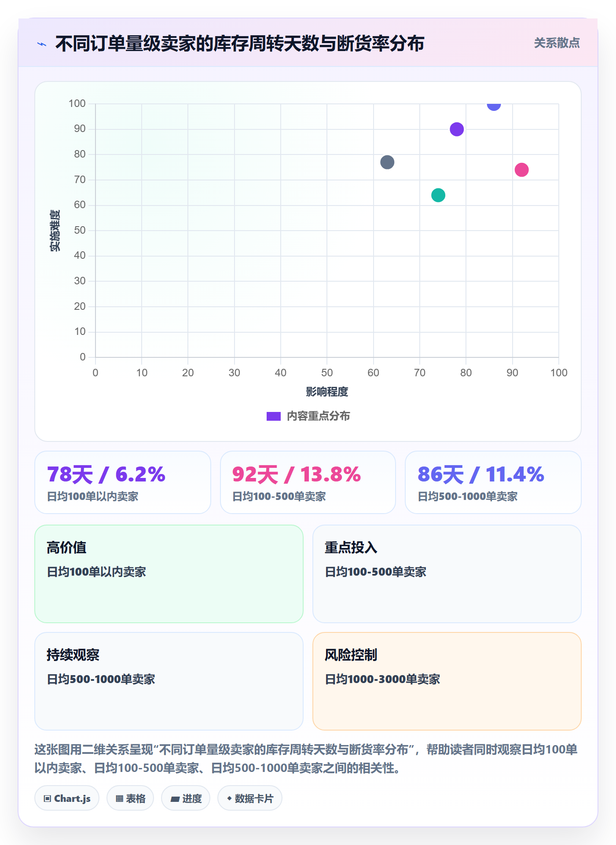616x845 pixels.
Task: Click the descriptive paragraph starting with 这张图用二维关系
Action: [x=306, y=759]
